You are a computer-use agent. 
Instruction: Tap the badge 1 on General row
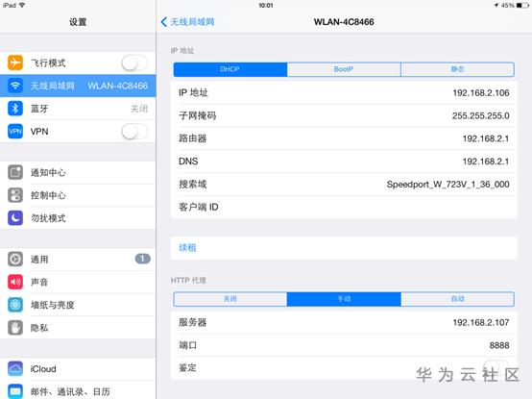pyautogui.click(x=142, y=259)
